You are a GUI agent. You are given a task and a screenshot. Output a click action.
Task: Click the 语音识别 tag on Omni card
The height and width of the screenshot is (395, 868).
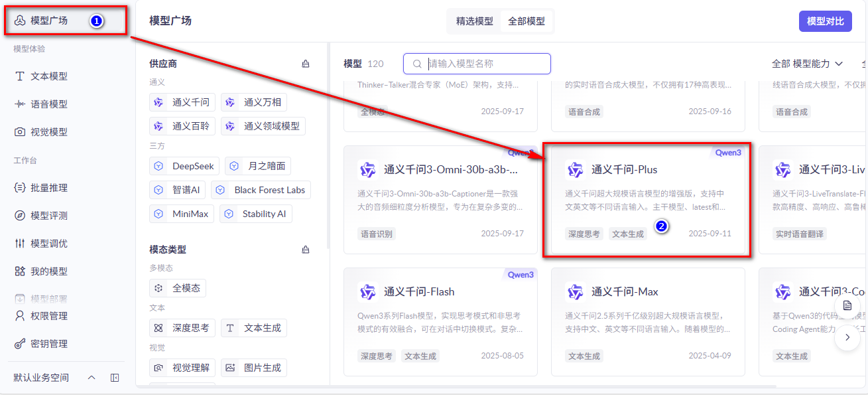coord(377,234)
